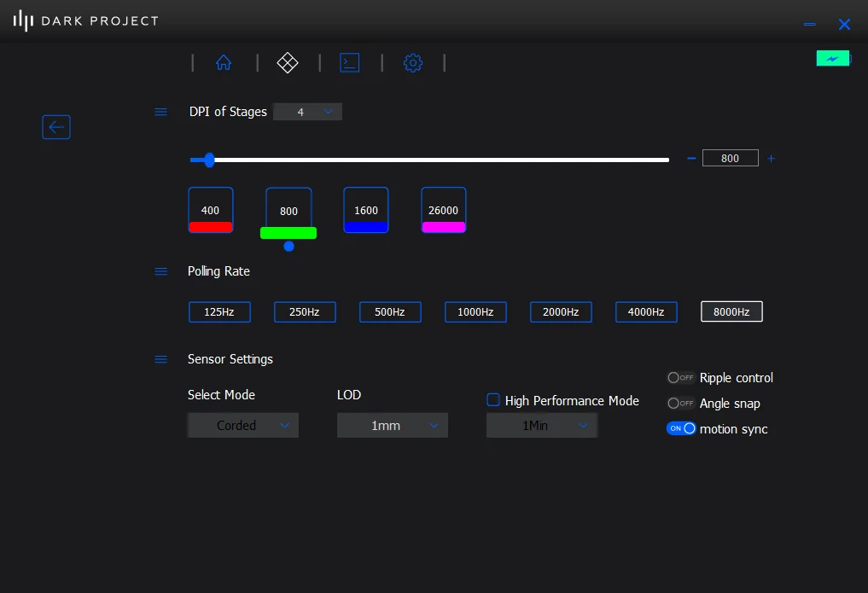Toggle Angle snap switch
The image size is (868, 593).
(681, 404)
